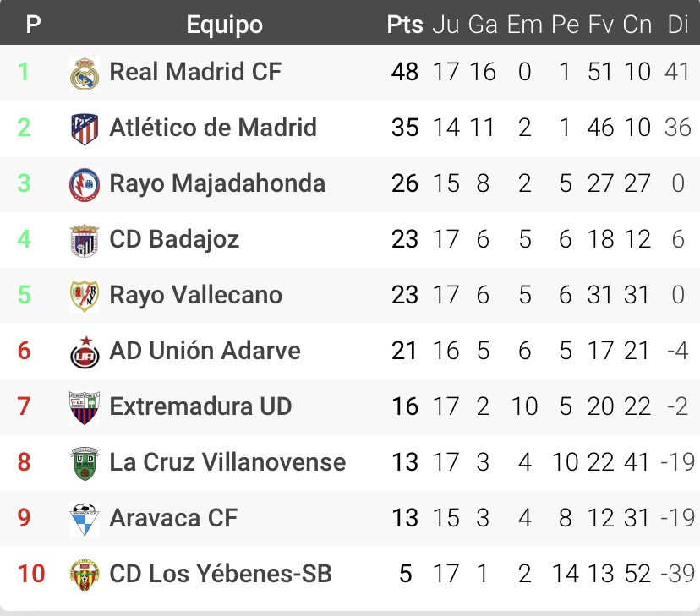
Task: Select the Extremadura UD shield
Action: tap(85, 407)
